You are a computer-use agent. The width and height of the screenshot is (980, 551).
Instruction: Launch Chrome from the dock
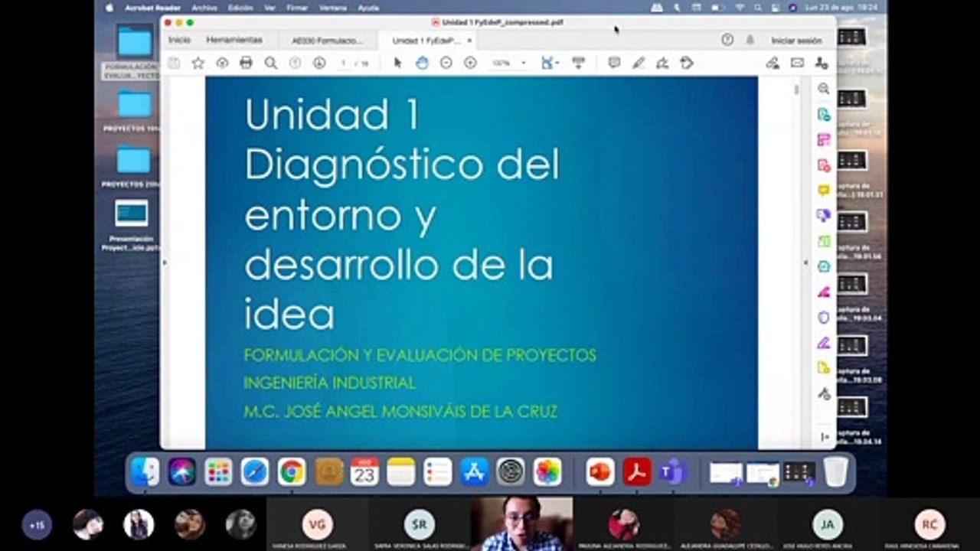[x=292, y=472]
